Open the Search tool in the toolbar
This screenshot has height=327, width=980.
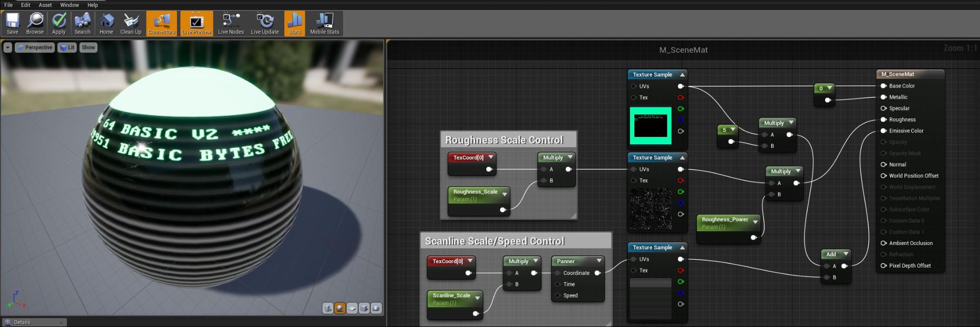point(82,24)
